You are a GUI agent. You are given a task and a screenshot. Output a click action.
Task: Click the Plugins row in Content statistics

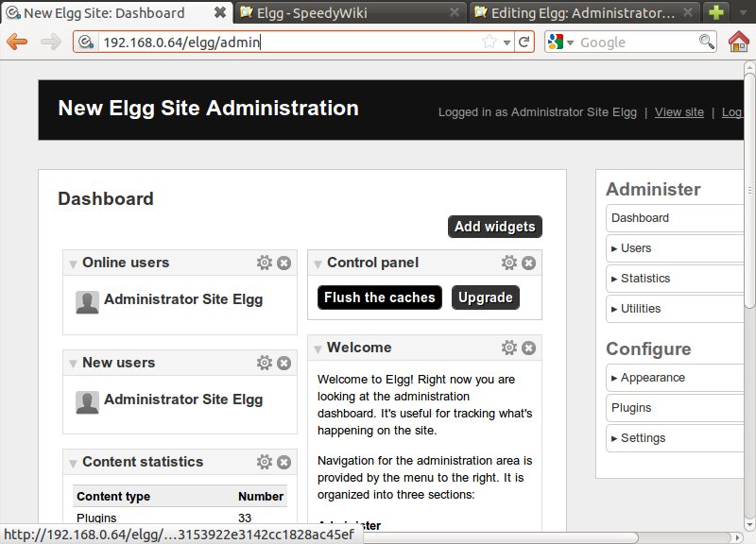[x=180, y=518]
